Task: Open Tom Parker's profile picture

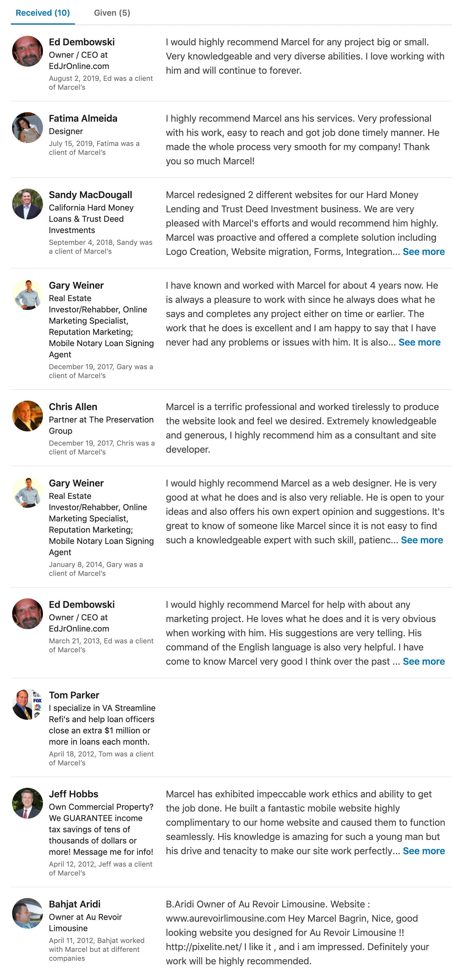Action: (x=28, y=705)
